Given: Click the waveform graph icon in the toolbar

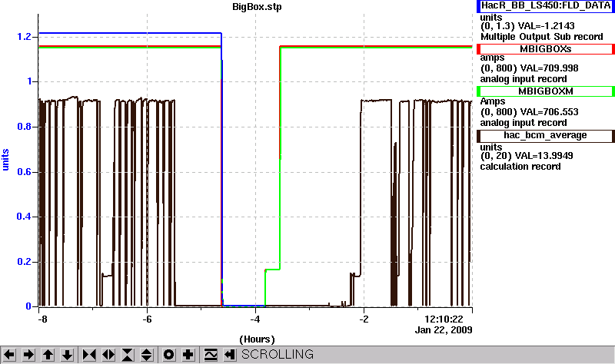Looking at the screenshot, I should (211, 355).
